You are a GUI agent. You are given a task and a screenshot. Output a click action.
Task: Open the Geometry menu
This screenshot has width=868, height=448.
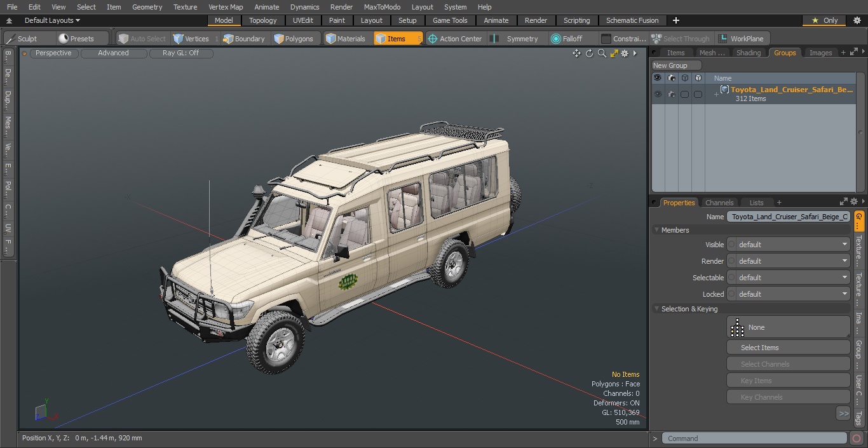tap(147, 7)
